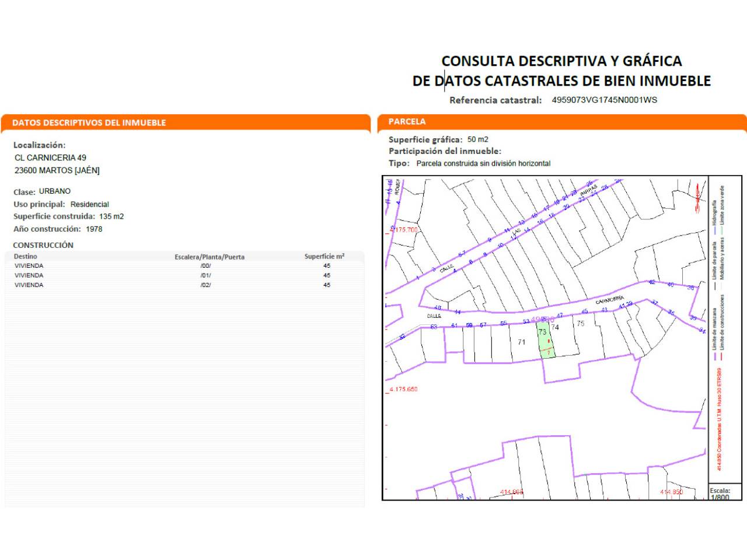
Task: Click the northing label '4.175.700'
Action: pos(403,230)
